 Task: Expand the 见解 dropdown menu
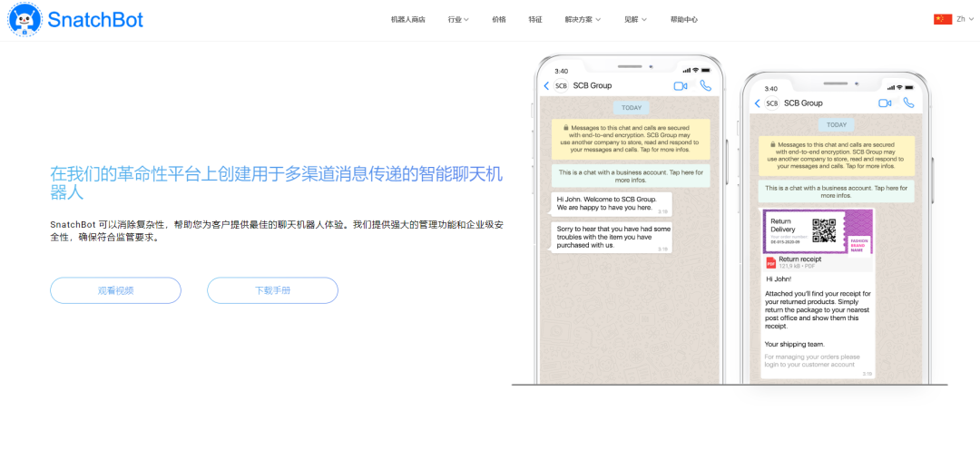coord(635,19)
